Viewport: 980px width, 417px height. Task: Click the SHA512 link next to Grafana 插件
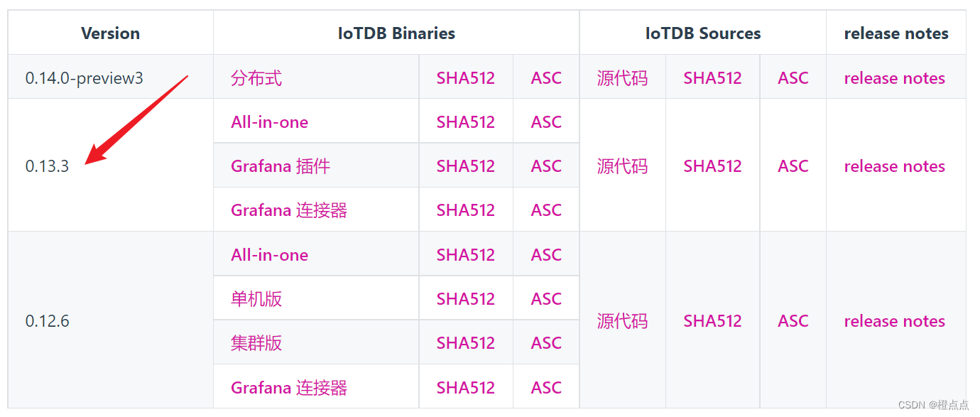coord(466,166)
